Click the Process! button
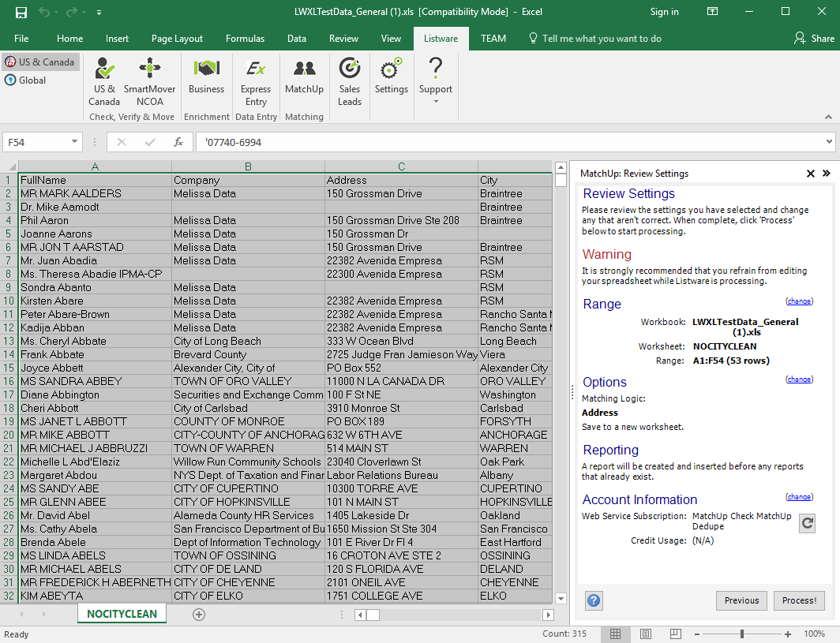This screenshot has width=840, height=643. [799, 600]
